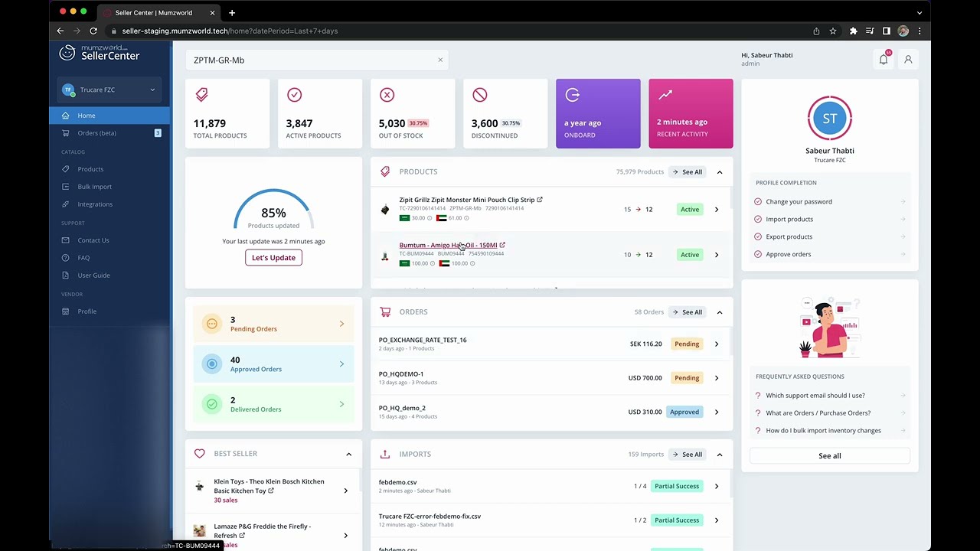Select Change your password profile task
This screenshot has width=980, height=551.
(x=830, y=202)
